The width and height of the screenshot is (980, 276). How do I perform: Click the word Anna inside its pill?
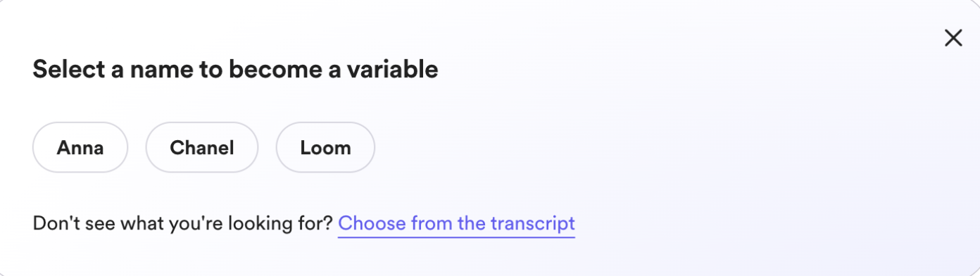[x=80, y=148]
